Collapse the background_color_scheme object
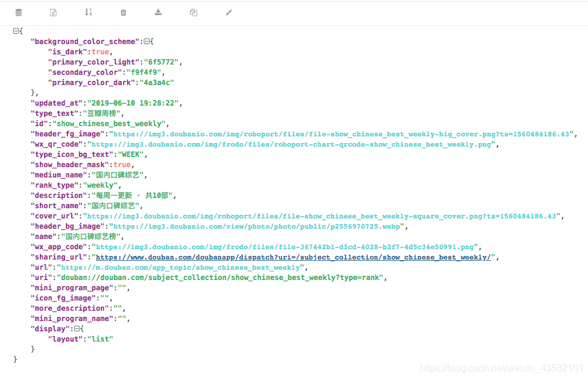The height and width of the screenshot is (379, 588). (x=147, y=41)
